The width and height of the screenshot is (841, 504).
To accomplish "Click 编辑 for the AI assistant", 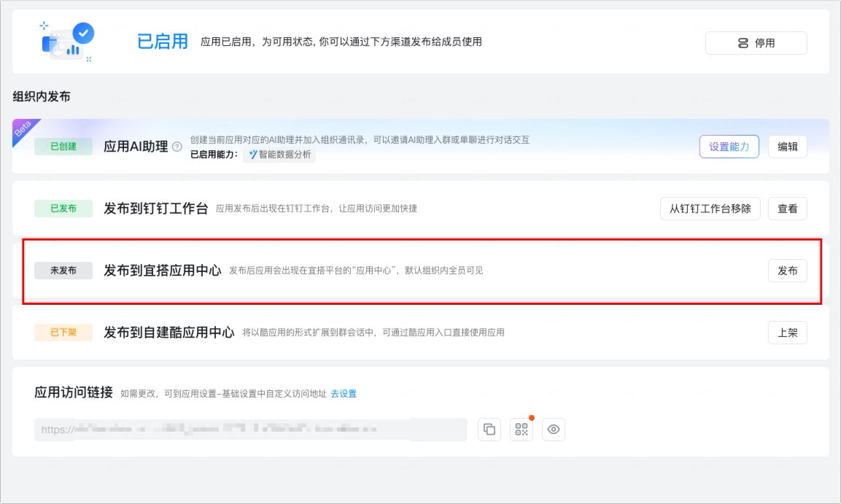I will [x=787, y=147].
